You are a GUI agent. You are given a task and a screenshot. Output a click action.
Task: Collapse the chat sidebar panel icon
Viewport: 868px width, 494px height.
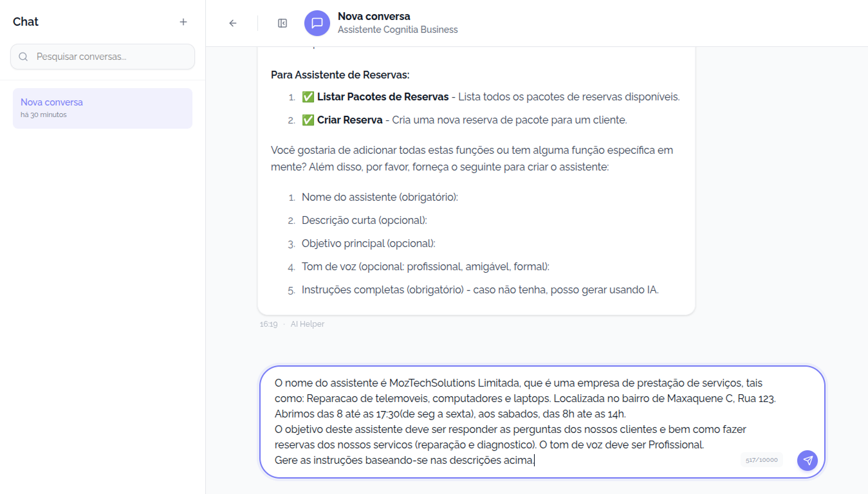[x=282, y=23]
